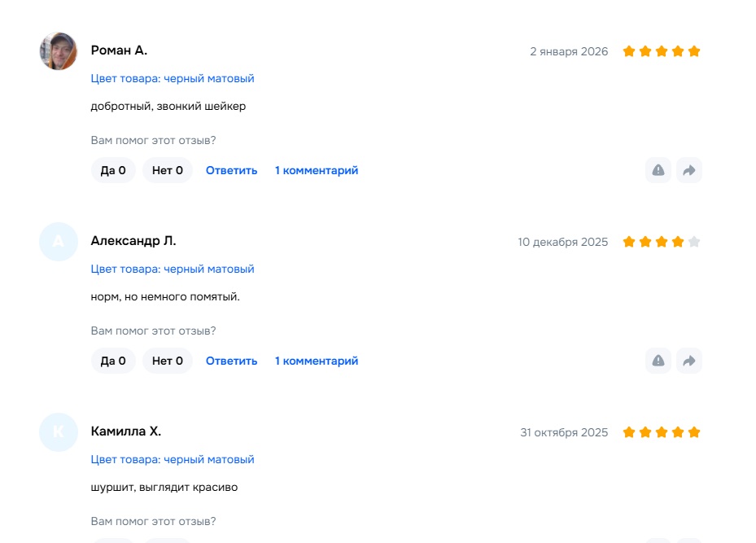Click Роман А.'s profile photo avatar
The width and height of the screenshot is (756, 543).
point(59,51)
